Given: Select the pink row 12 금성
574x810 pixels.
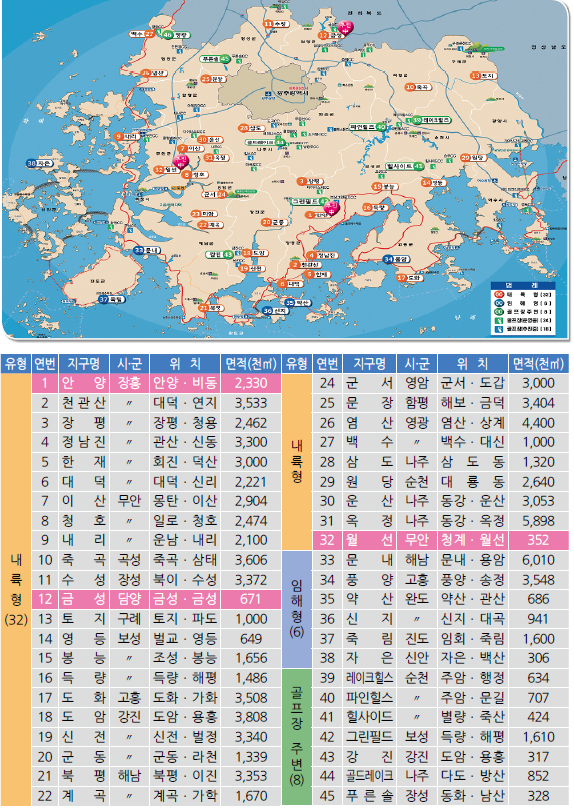Looking at the screenshot, I should coord(157,599).
